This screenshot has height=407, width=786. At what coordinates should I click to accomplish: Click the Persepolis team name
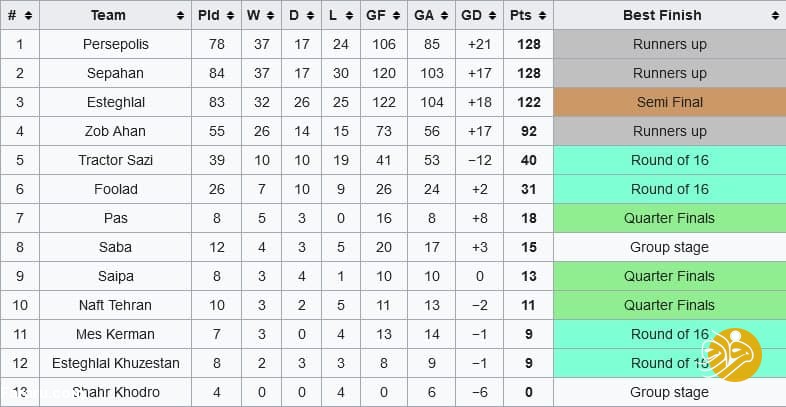(x=116, y=44)
